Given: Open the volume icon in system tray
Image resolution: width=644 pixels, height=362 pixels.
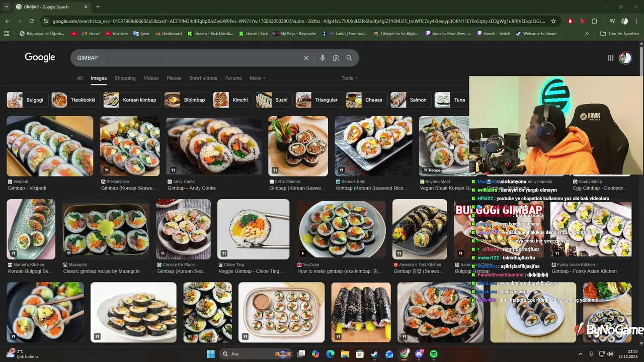Looking at the screenshot, I should coord(610,354).
